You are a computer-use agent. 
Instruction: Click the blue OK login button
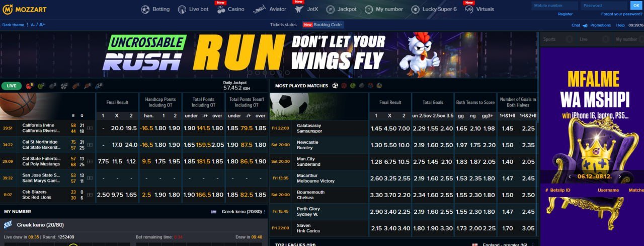pos(636,6)
